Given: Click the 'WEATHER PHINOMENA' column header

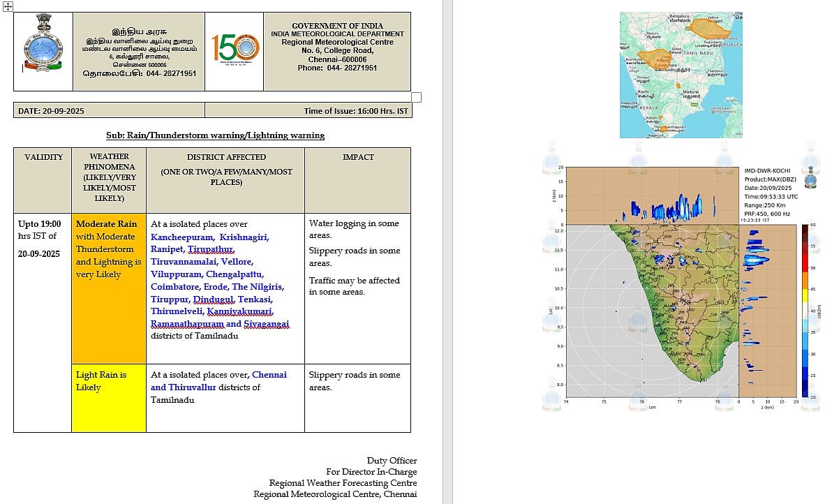Looking at the screenshot, I should pos(110,161).
